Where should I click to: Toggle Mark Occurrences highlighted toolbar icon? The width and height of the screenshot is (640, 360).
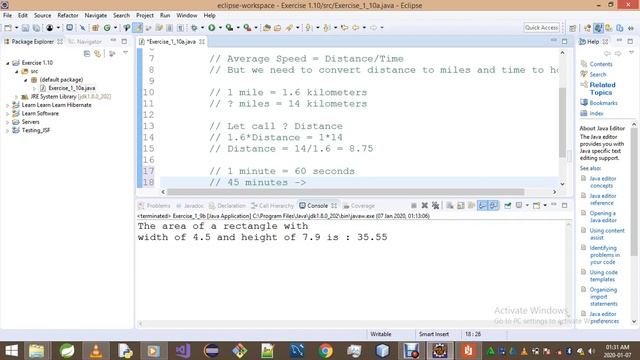pos(138,28)
